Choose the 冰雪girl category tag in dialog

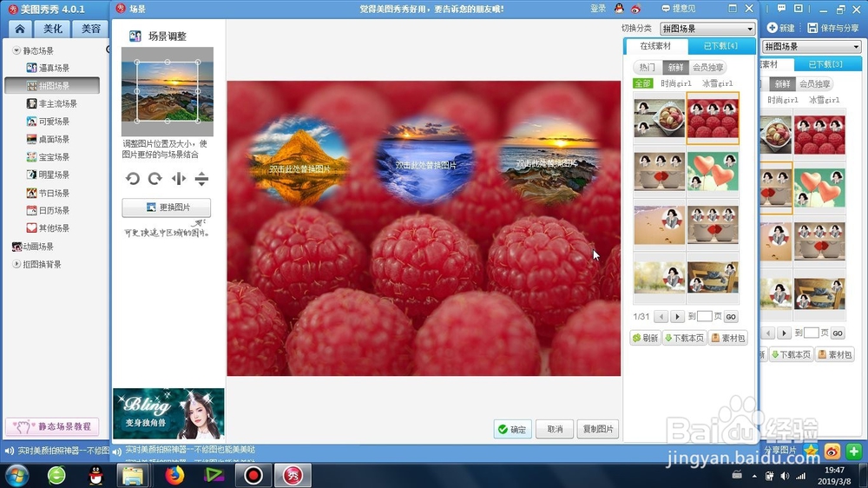pos(718,83)
